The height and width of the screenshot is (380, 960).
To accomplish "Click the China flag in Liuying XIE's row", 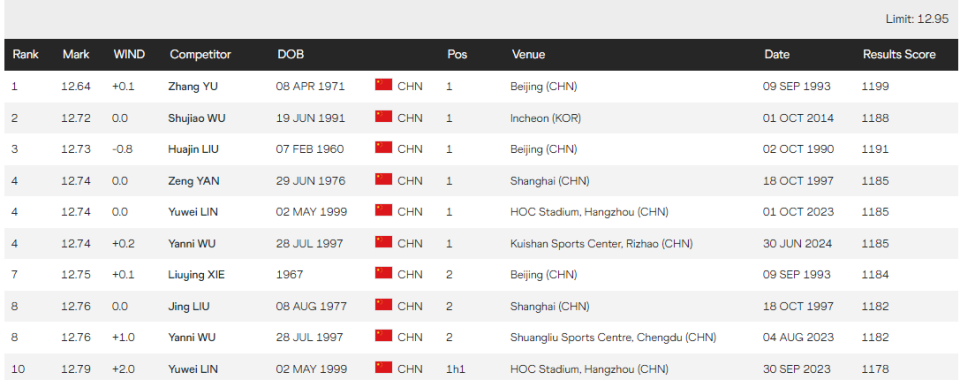I will click(383, 274).
